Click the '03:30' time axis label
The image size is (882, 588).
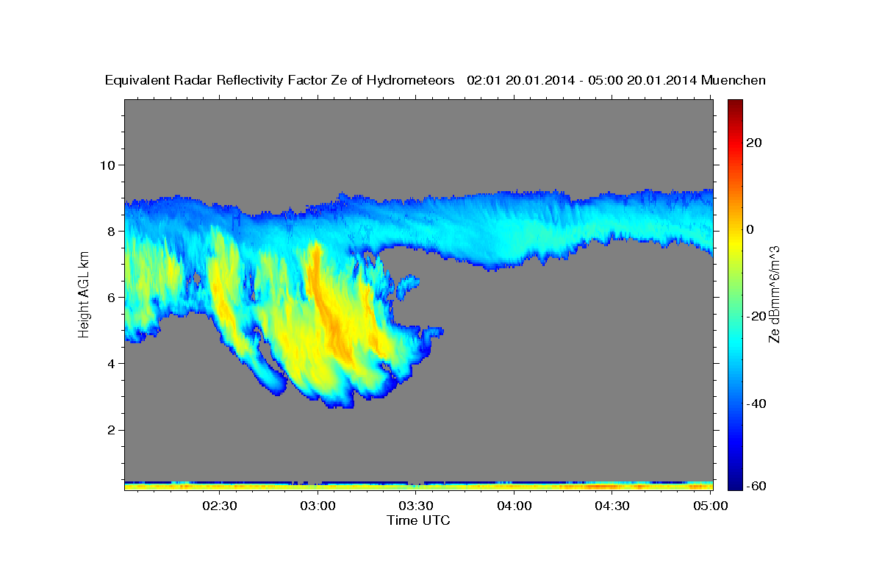pos(416,505)
